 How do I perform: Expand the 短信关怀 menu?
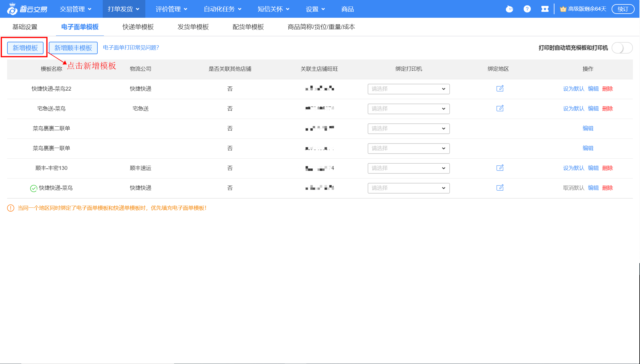(x=273, y=9)
